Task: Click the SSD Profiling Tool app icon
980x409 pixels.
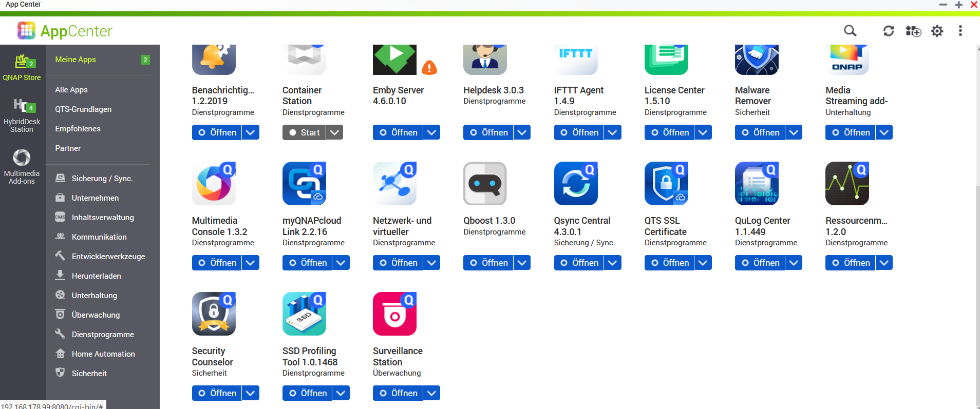Action: (x=304, y=314)
